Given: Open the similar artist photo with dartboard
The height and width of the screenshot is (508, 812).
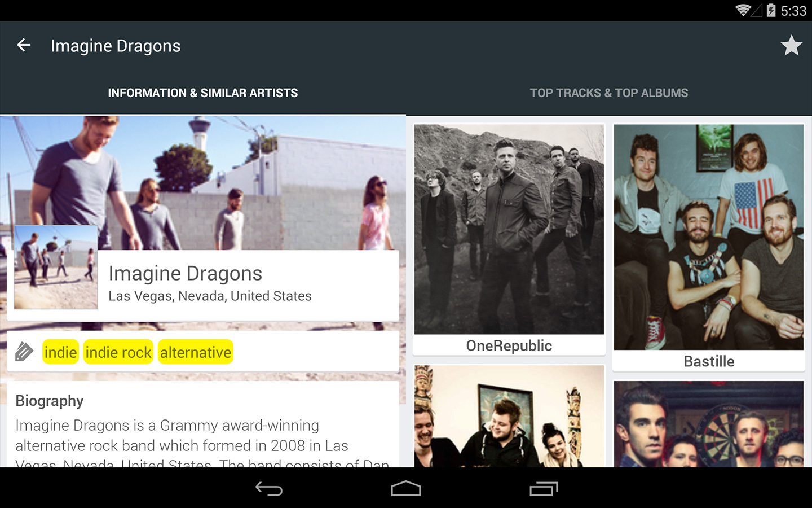Looking at the screenshot, I should pyautogui.click(x=709, y=424).
